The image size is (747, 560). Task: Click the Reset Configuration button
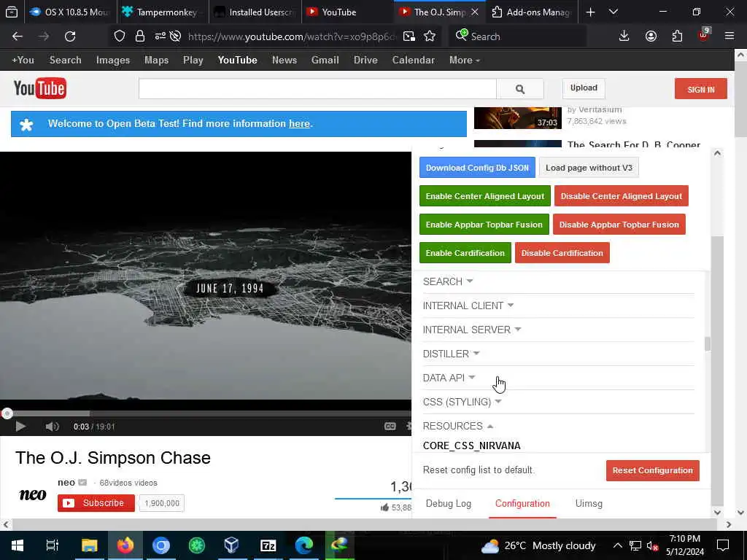pos(653,470)
